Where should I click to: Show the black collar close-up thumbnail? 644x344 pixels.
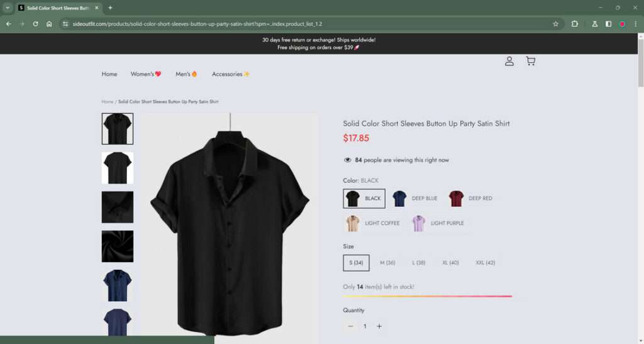click(118, 207)
